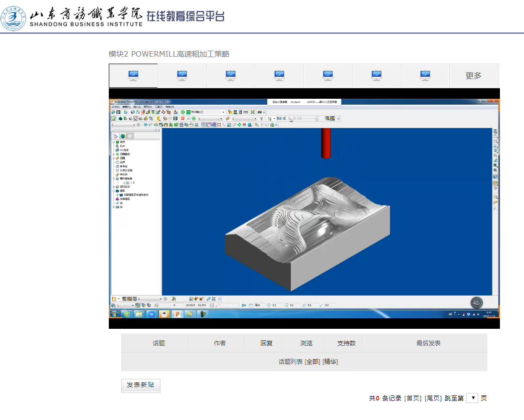524x420 pixels.
Task: Show featured topics via [精华] link
Action: pos(330,361)
